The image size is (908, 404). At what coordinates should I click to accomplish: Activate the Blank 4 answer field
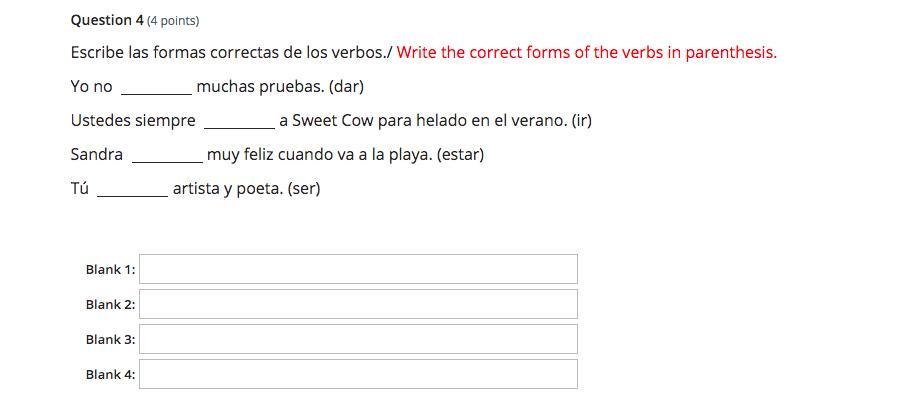(x=358, y=374)
